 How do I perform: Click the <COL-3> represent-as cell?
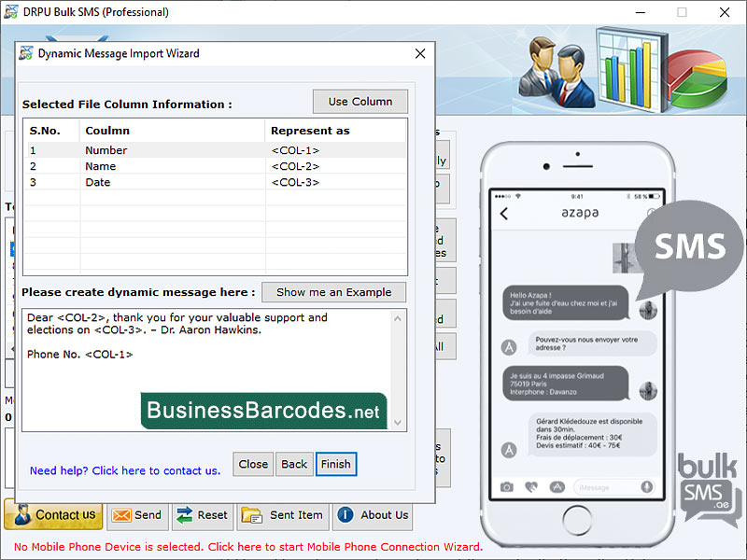coord(295,182)
